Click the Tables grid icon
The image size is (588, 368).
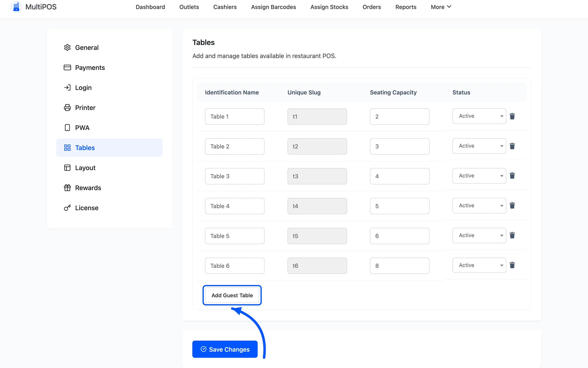(67, 148)
